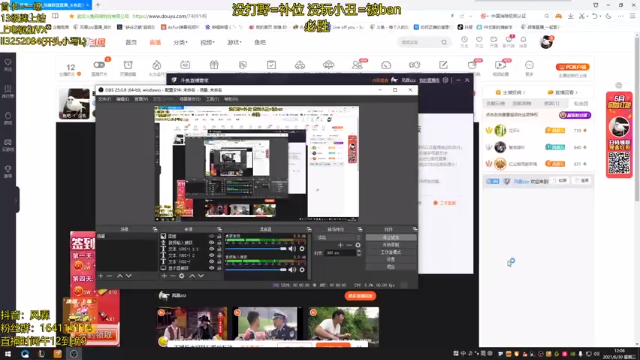Move the selected source down in Sources panel
The width and height of the screenshot is (640, 360).
(201, 276)
